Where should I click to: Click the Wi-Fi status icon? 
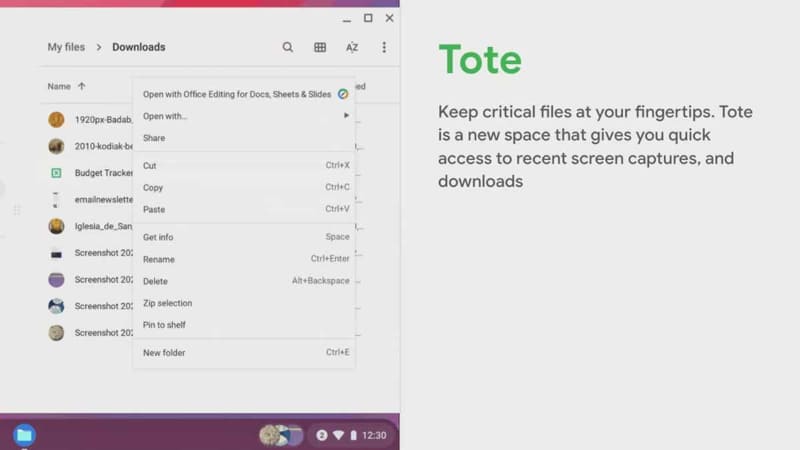pyautogui.click(x=338, y=435)
